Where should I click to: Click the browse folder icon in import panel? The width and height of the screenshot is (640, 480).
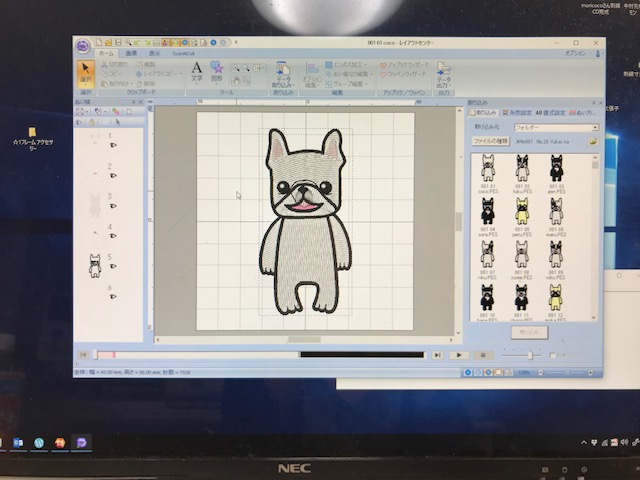(593, 141)
